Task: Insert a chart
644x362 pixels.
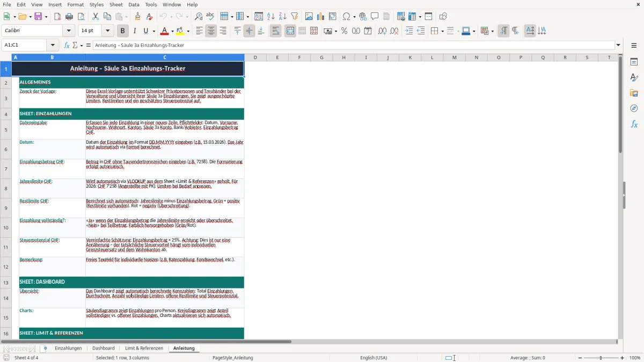Action: coord(321,17)
